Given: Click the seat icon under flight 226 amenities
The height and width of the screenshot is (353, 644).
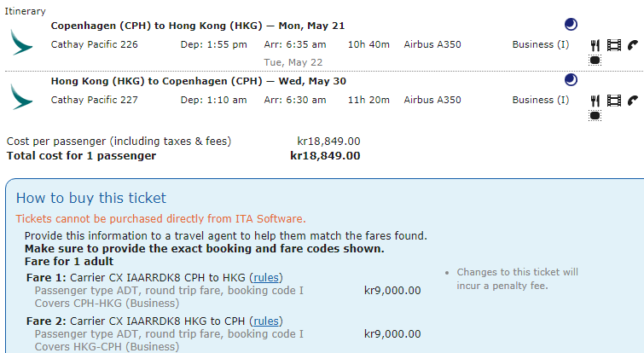Looking at the screenshot, I should coord(595,61).
